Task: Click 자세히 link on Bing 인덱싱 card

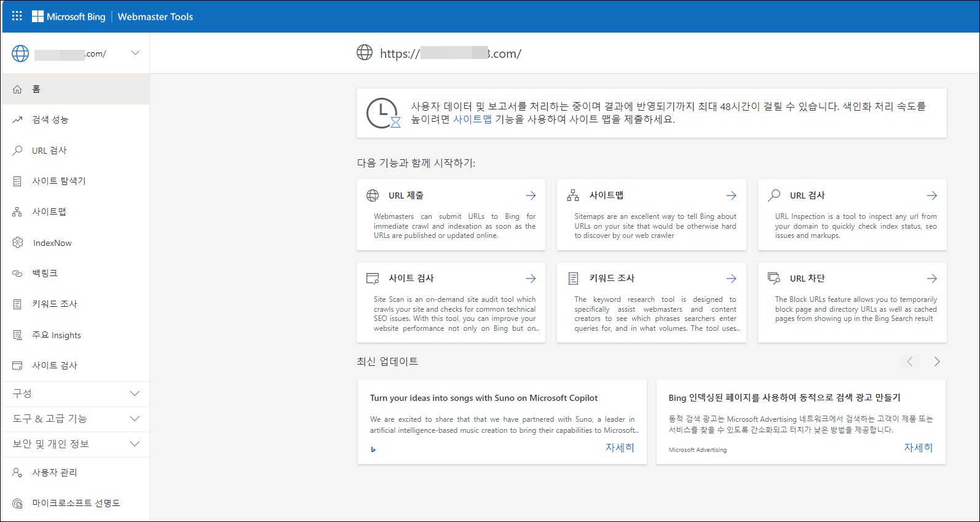Action: pyautogui.click(x=919, y=448)
